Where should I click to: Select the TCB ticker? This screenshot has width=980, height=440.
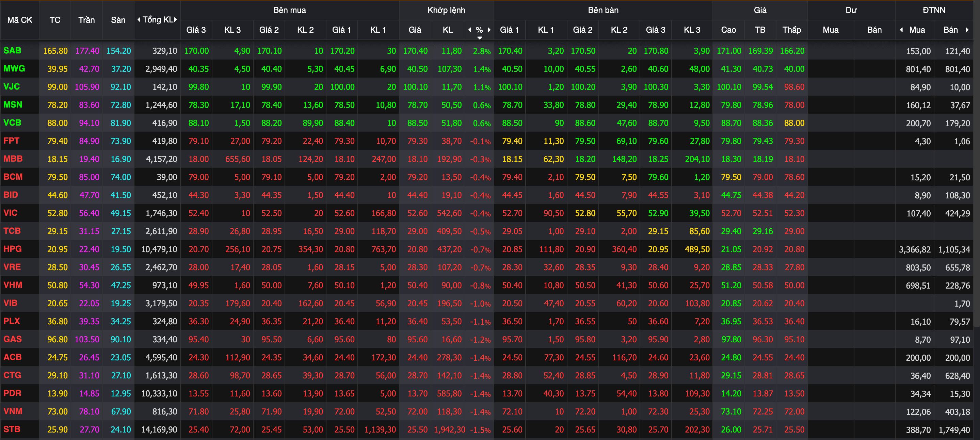12,231
